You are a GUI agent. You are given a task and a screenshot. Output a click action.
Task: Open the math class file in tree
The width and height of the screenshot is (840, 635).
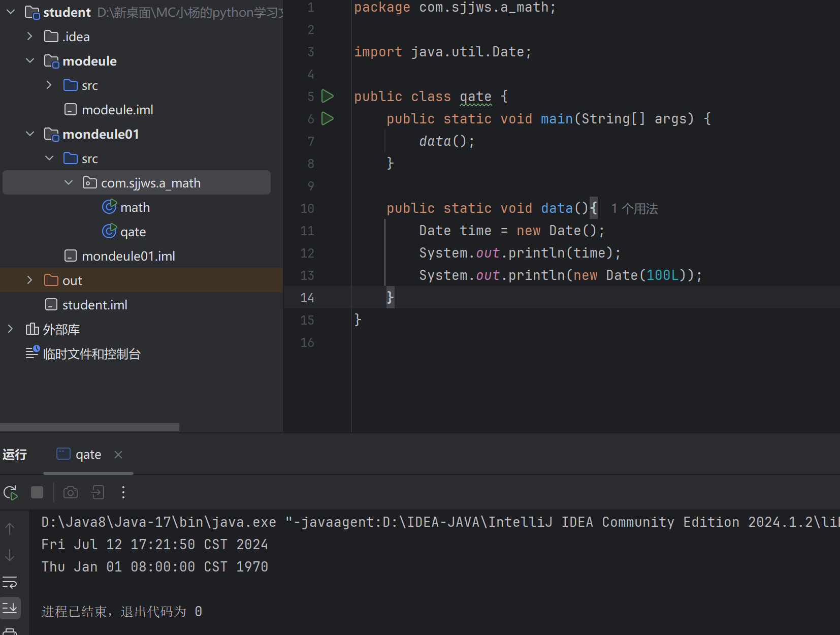click(x=135, y=207)
